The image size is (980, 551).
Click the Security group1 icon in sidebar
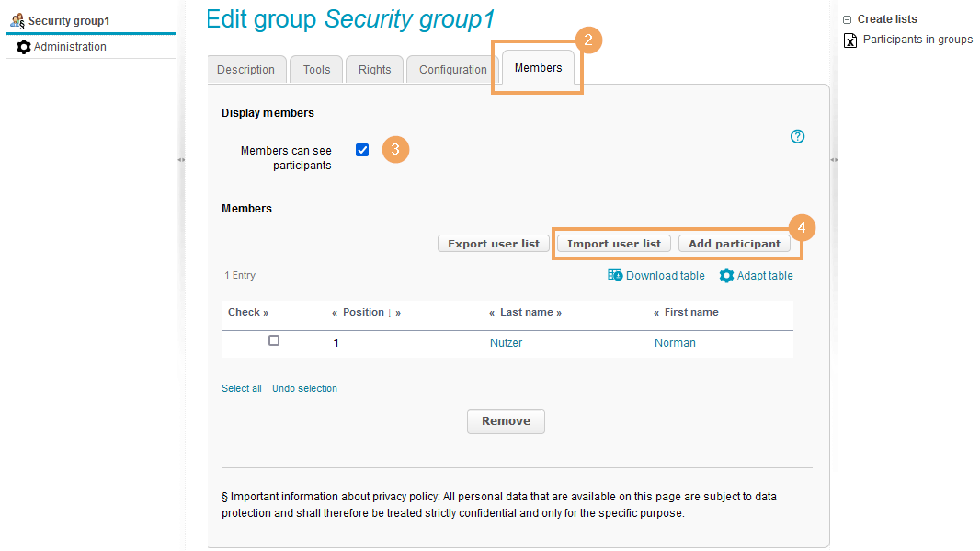(x=17, y=20)
